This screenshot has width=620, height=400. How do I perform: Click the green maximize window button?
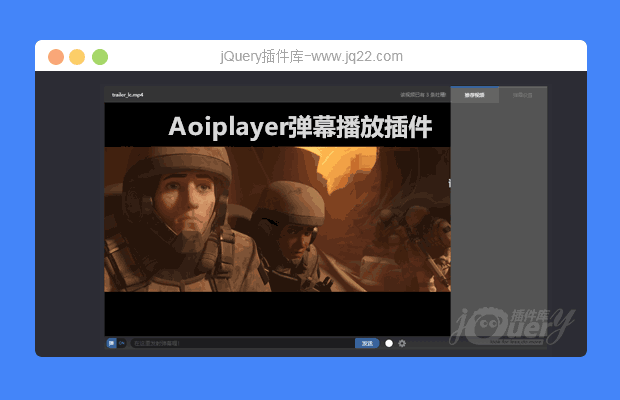pos(100,57)
